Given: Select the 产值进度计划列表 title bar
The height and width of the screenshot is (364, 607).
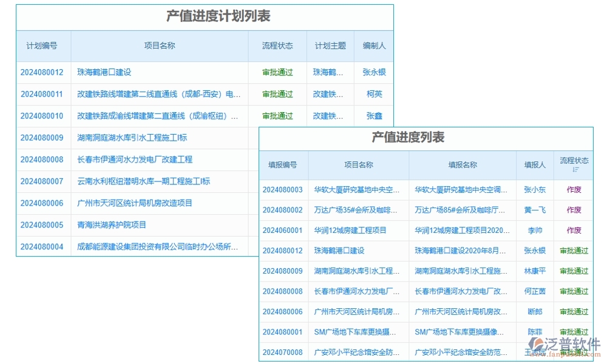Looking at the screenshot, I should (x=205, y=18).
